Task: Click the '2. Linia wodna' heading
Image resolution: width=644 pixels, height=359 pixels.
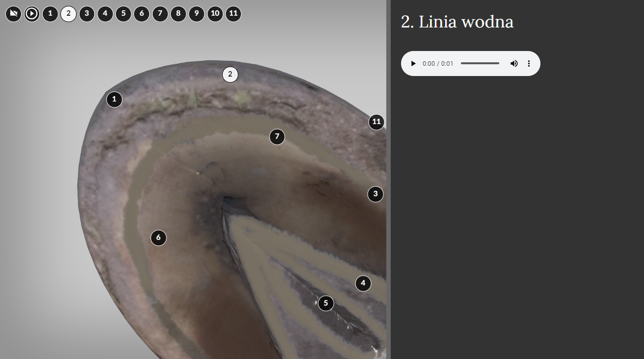Action: click(x=457, y=22)
